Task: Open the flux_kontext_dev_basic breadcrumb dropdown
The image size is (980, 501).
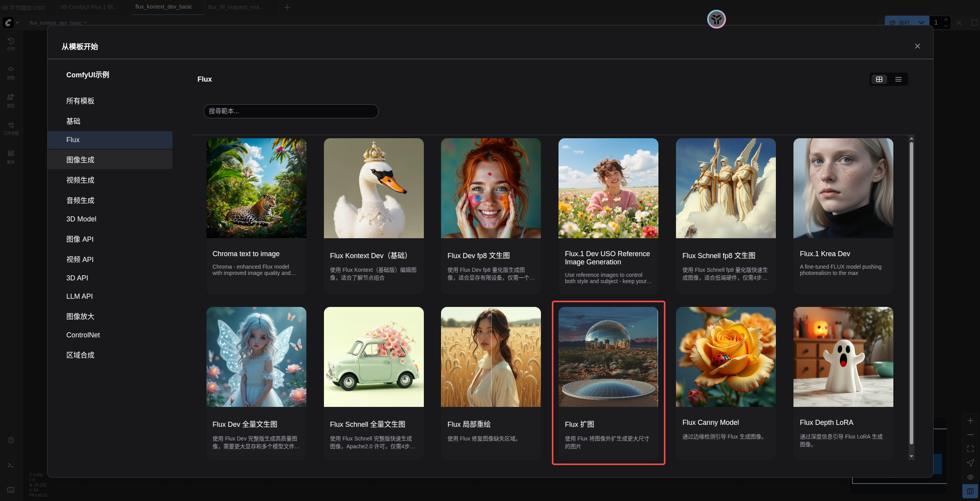Action: click(x=58, y=23)
